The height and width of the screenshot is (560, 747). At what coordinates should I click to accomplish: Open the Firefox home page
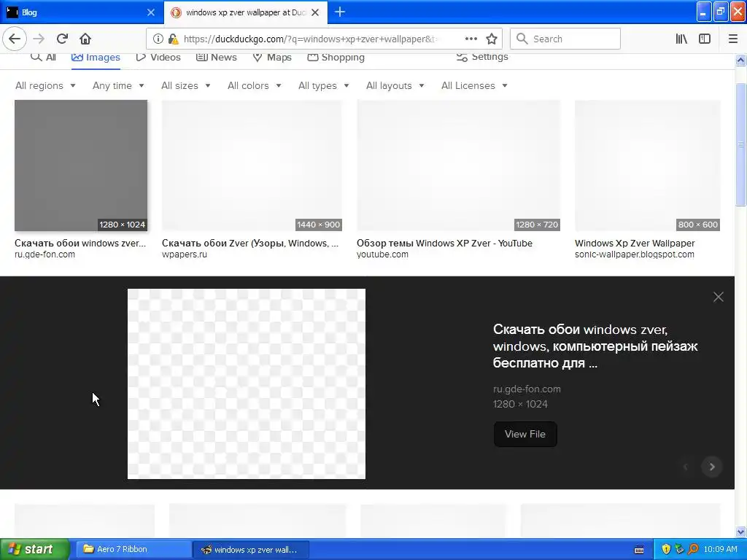pos(85,39)
